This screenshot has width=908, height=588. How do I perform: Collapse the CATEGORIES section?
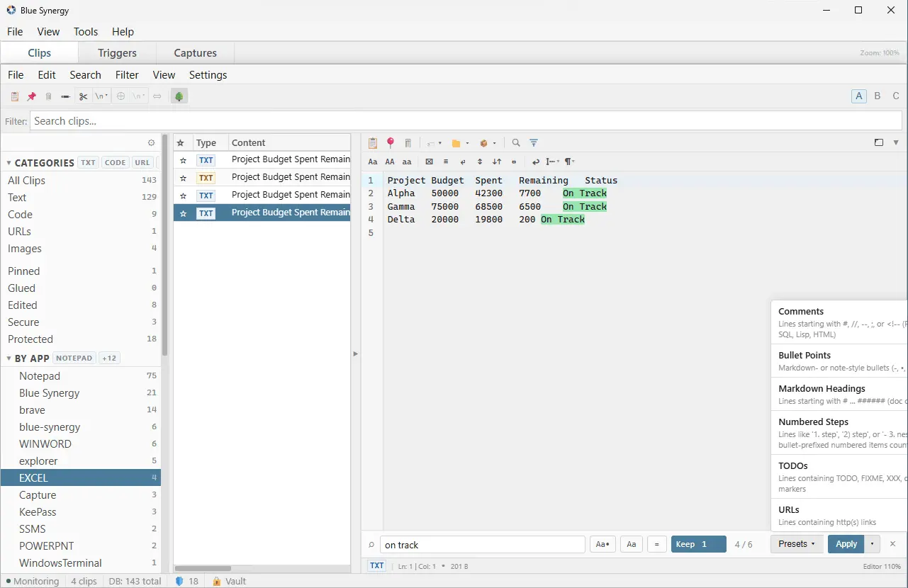click(x=9, y=163)
